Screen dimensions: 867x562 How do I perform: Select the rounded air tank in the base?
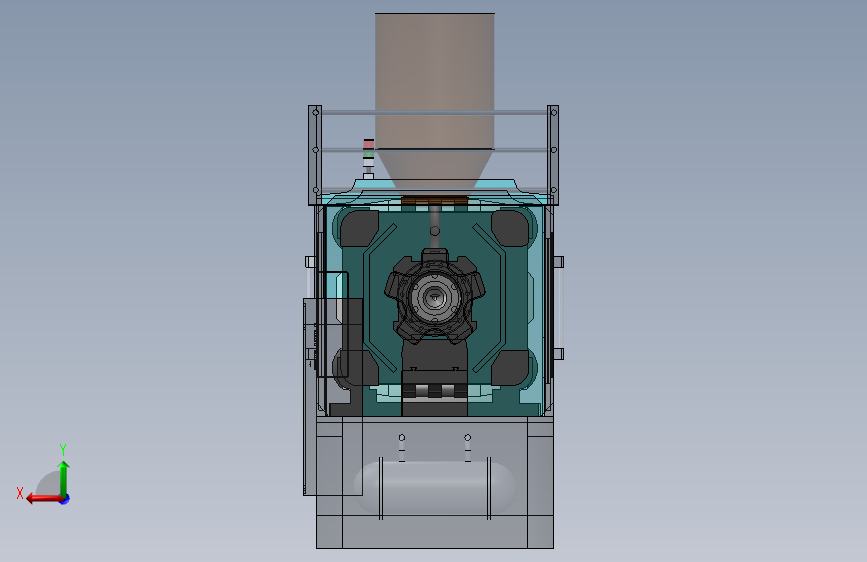pyautogui.click(x=434, y=488)
